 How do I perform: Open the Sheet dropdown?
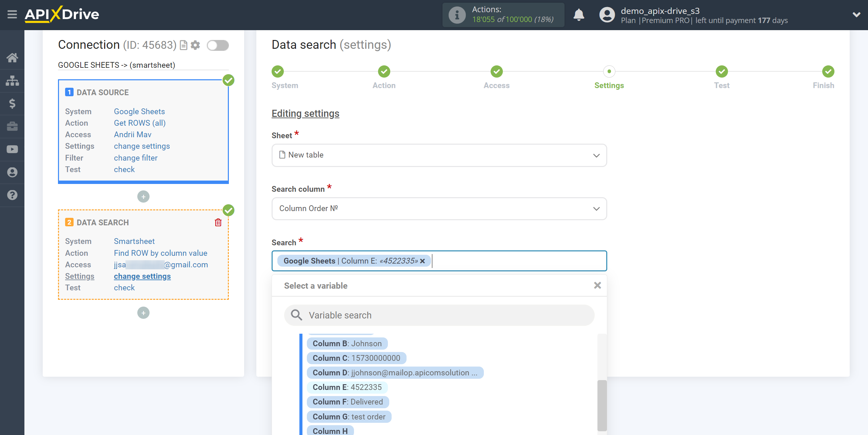pos(439,155)
